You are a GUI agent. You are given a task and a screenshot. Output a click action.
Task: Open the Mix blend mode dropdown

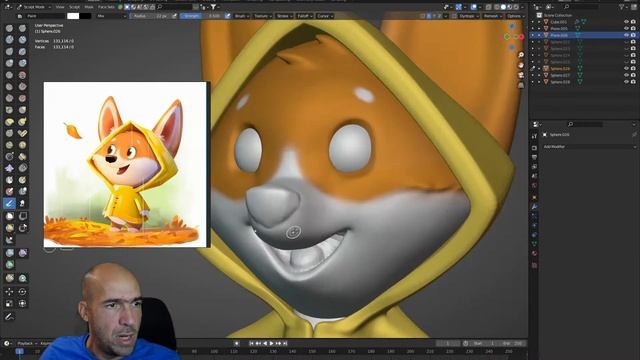tap(111, 16)
